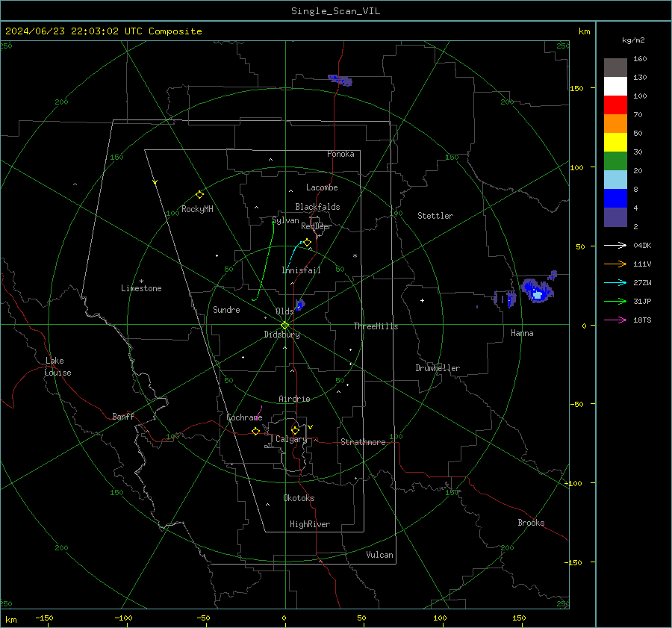The image size is (672, 628).
Task: Click the Cochrane label
Action: [244, 417]
